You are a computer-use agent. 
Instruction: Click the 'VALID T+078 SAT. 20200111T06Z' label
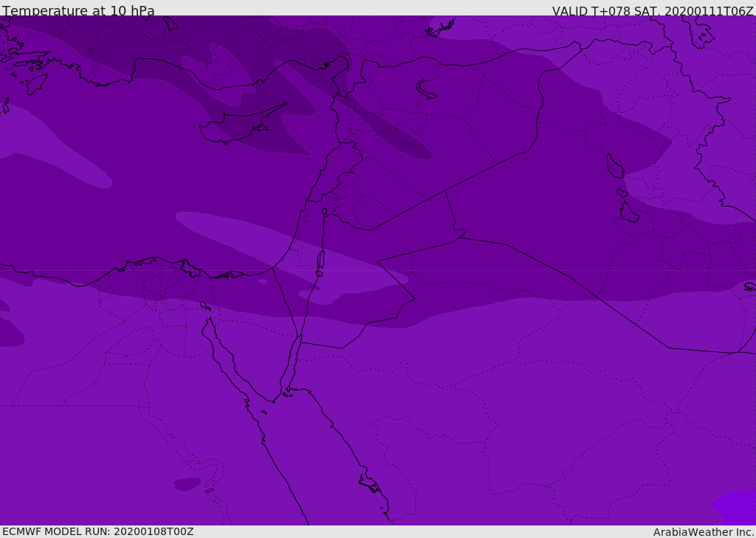tap(653, 10)
